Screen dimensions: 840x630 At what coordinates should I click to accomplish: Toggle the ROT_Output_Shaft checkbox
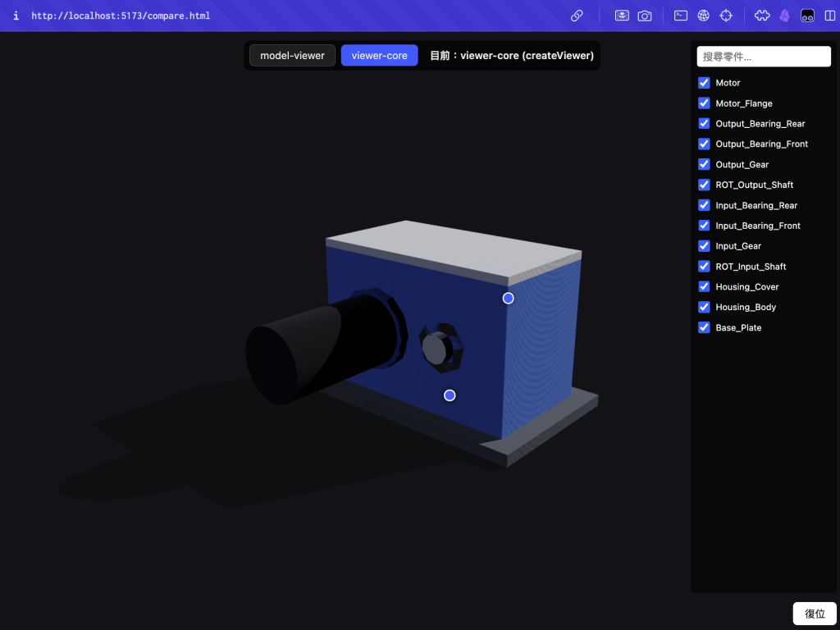click(x=704, y=185)
